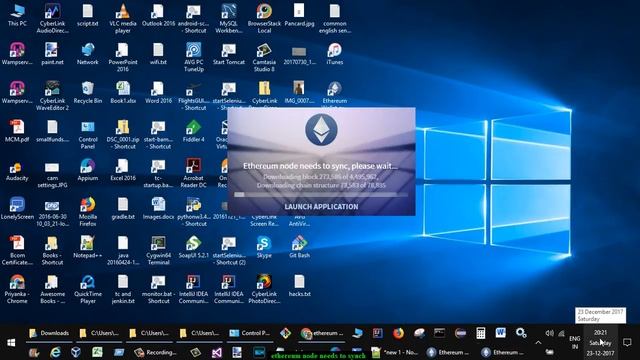Open Calculator from the taskbar
The width and height of the screenshot is (640, 360).
(480, 333)
